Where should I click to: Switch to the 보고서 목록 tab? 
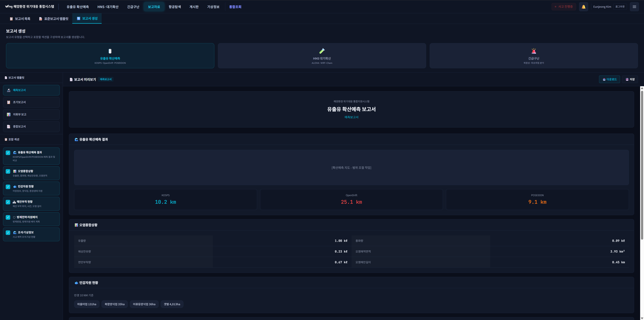[x=20, y=19]
